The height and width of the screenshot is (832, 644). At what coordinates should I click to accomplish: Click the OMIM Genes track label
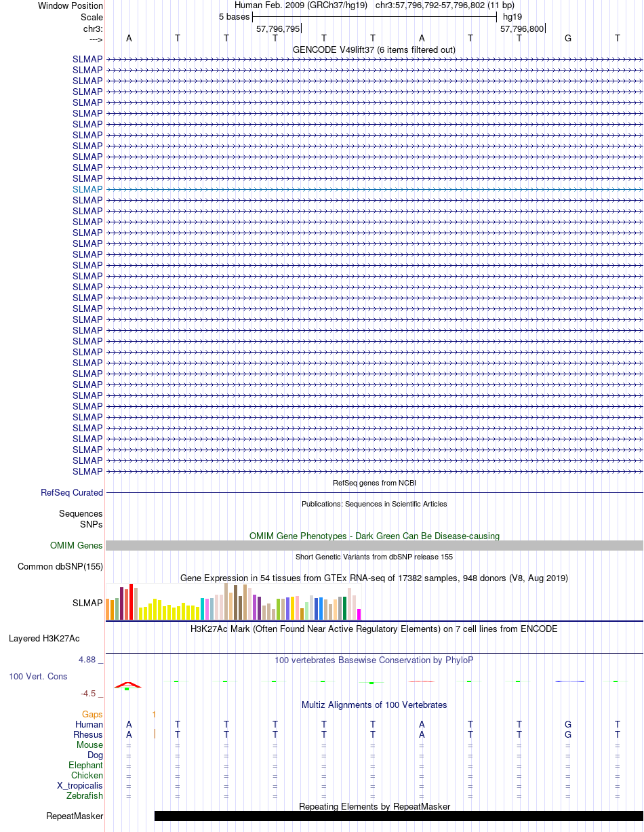coord(77,545)
